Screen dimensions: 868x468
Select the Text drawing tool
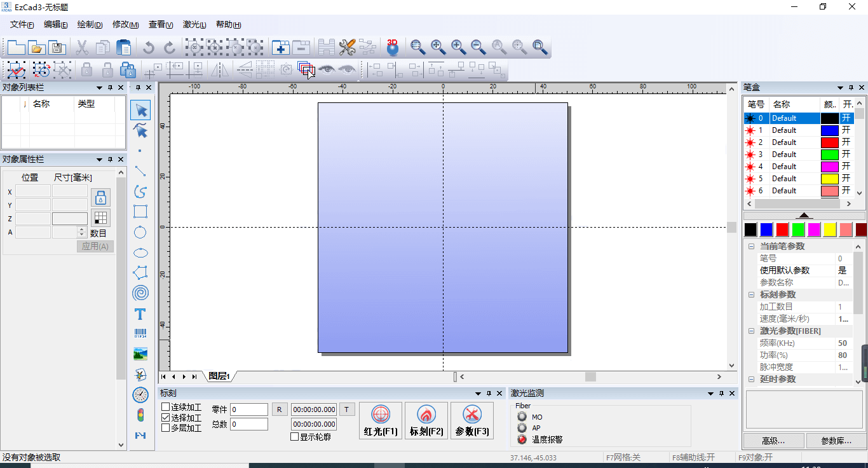[140, 314]
